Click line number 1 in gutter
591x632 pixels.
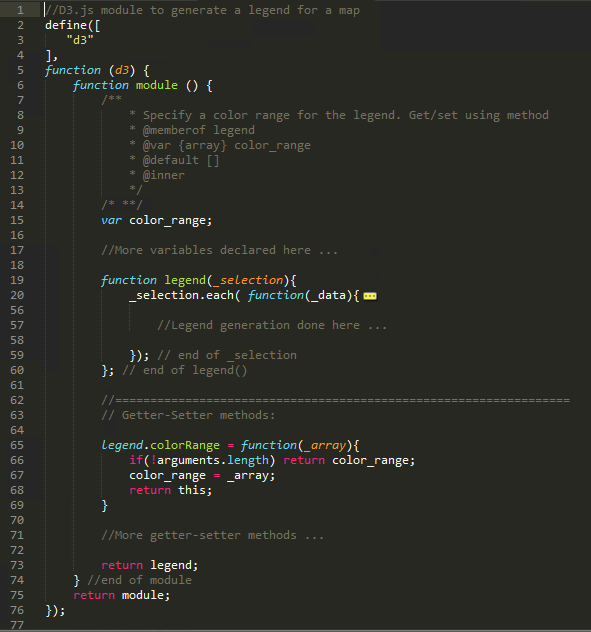point(20,10)
